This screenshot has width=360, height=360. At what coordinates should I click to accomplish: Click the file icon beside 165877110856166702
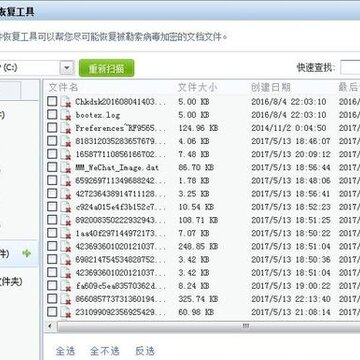66,154
